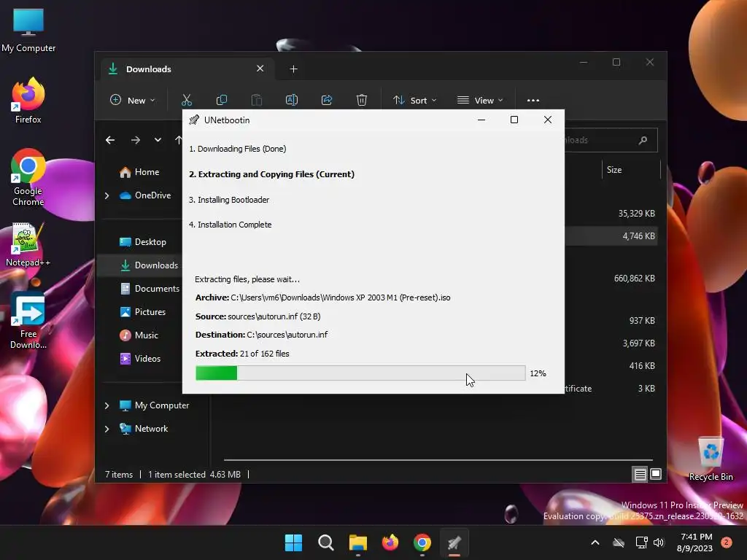747x560 pixels.
Task: Open the See more ellipsis menu in Explorer
Action: click(533, 100)
